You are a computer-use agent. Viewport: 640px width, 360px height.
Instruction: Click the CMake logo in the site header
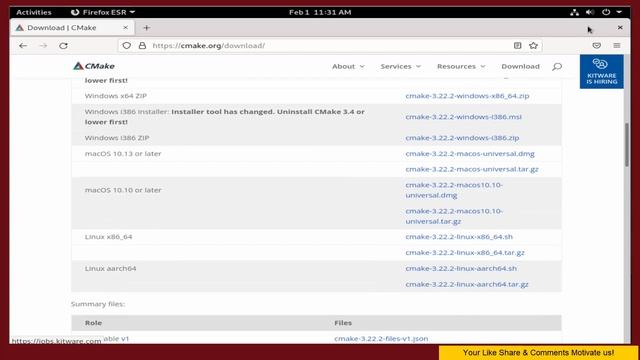94,66
